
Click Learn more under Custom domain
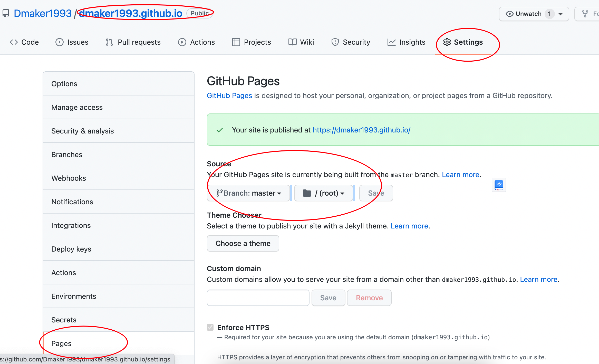pyautogui.click(x=539, y=279)
